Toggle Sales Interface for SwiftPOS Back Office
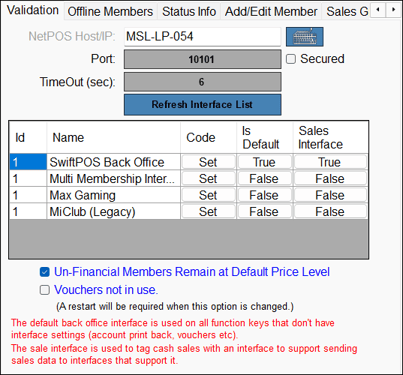 330,162
